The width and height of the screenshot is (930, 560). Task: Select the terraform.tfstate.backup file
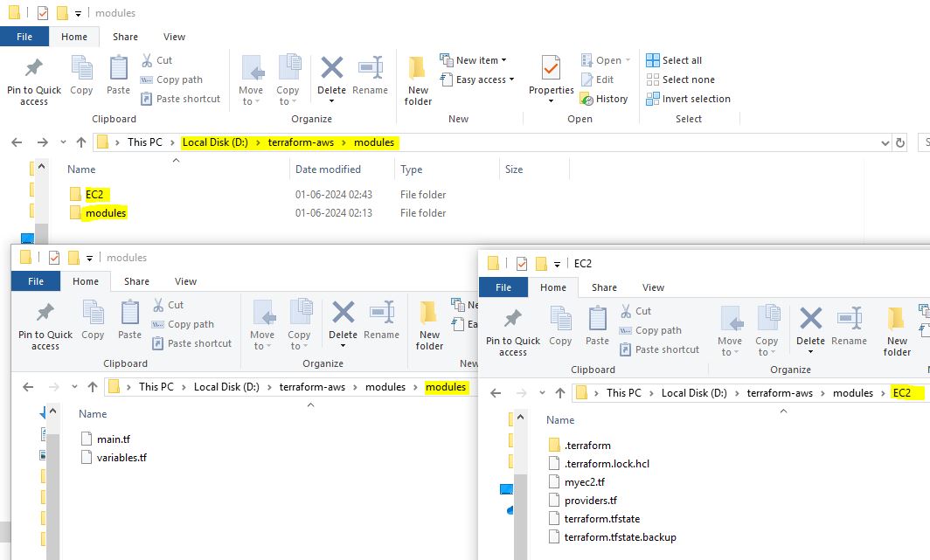620,537
